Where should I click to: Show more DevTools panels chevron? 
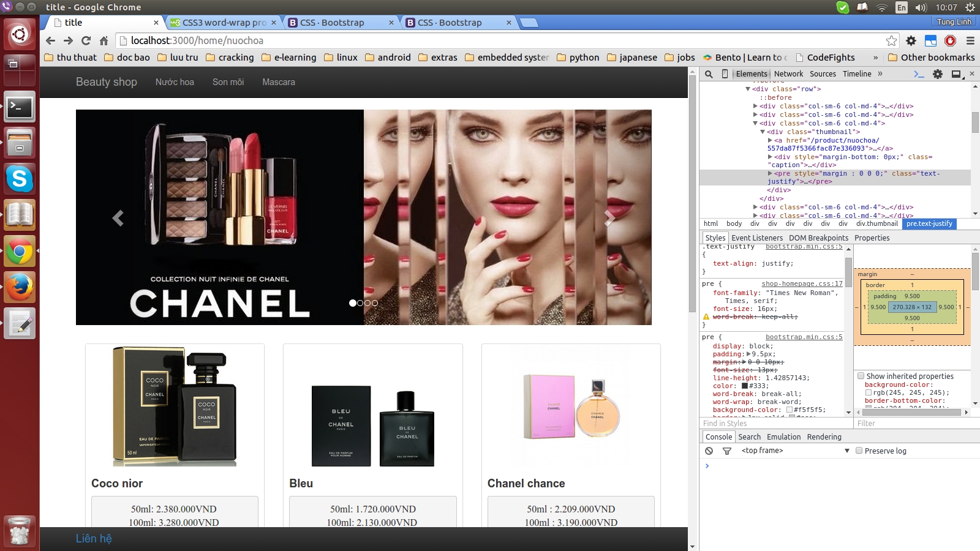click(x=880, y=73)
